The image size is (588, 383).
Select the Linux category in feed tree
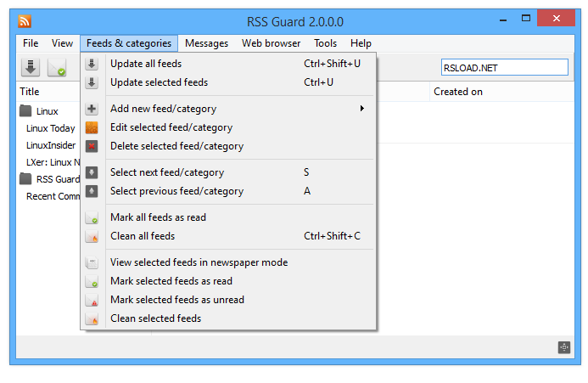48,111
